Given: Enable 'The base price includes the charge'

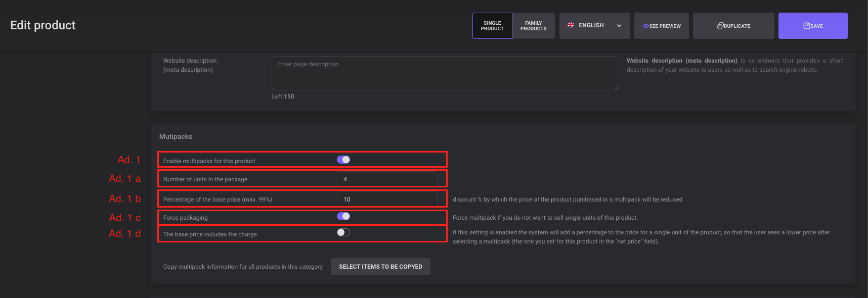Looking at the screenshot, I should 343,232.
